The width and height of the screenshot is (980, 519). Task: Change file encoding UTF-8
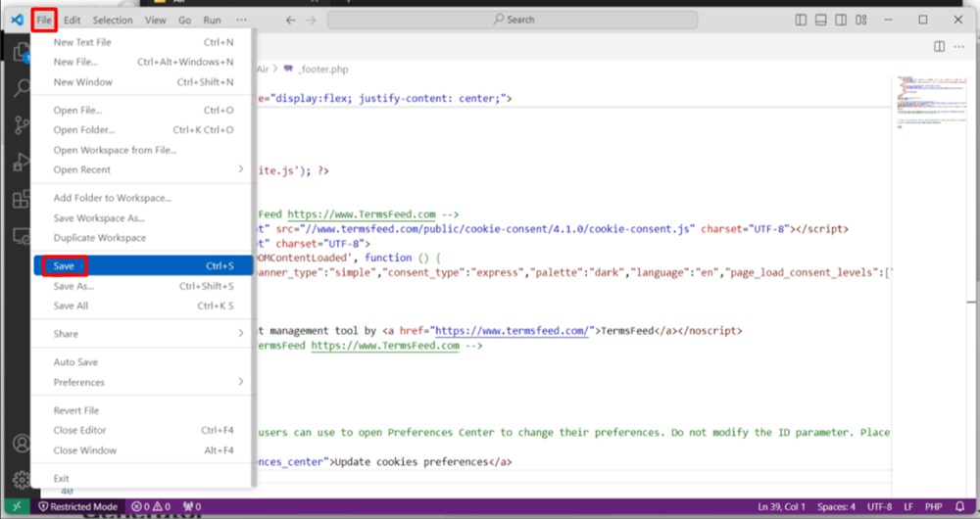click(879, 506)
